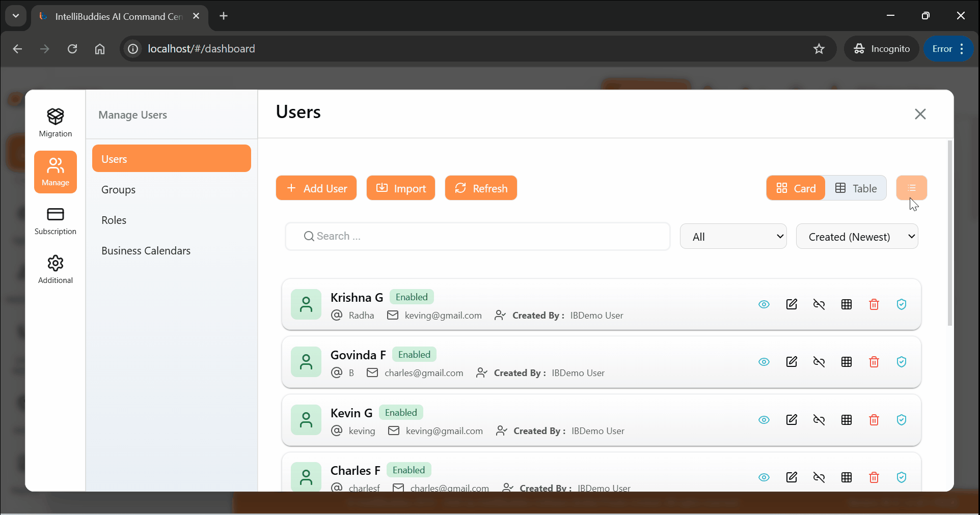Screen dimensions: 980x515
Task: Open Business Calendars menu item
Action: point(146,251)
